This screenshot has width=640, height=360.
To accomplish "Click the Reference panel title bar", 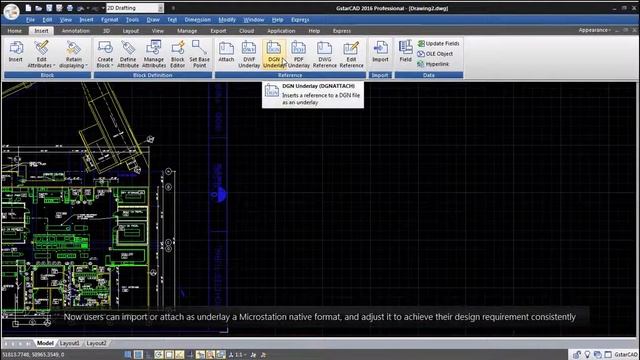I will (x=290, y=75).
